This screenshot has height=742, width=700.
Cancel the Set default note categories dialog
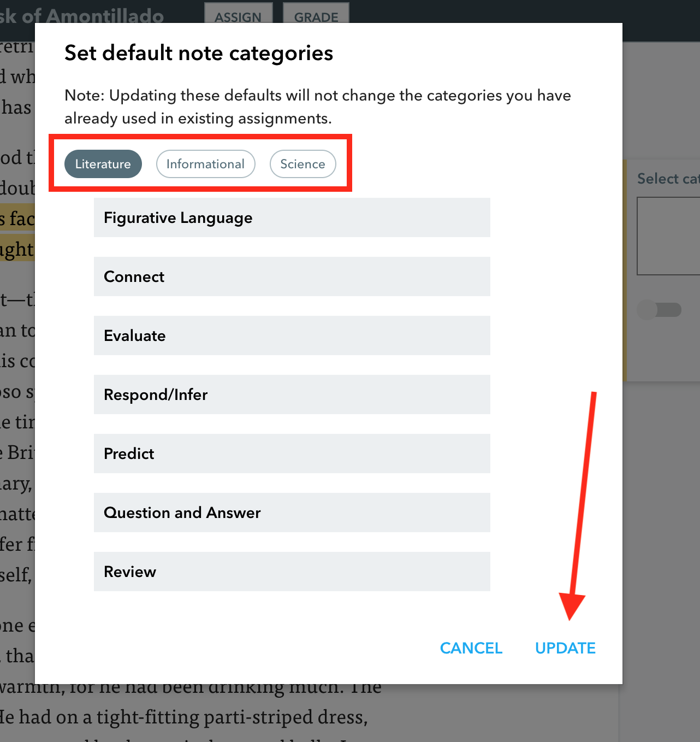click(x=471, y=647)
